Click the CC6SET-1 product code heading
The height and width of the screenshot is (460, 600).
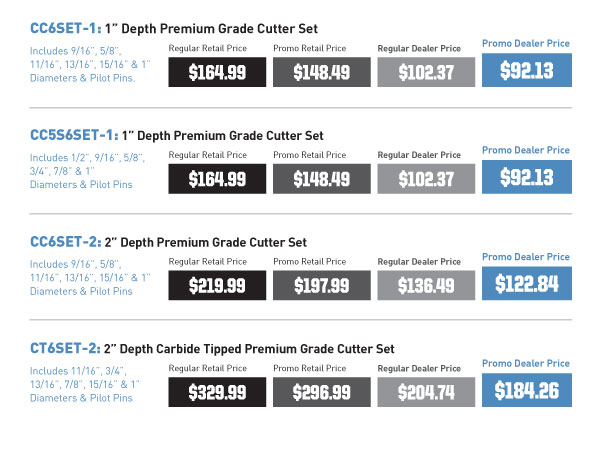(x=66, y=28)
